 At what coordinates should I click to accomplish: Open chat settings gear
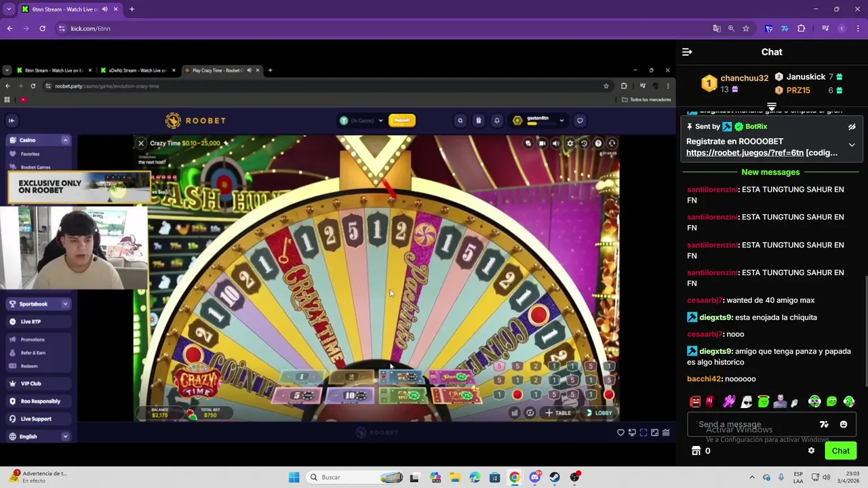point(811,451)
